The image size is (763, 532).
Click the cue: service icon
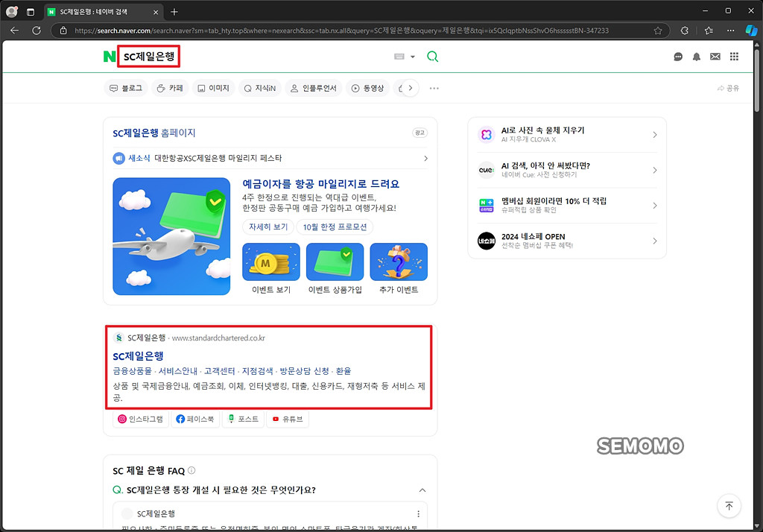click(486, 171)
